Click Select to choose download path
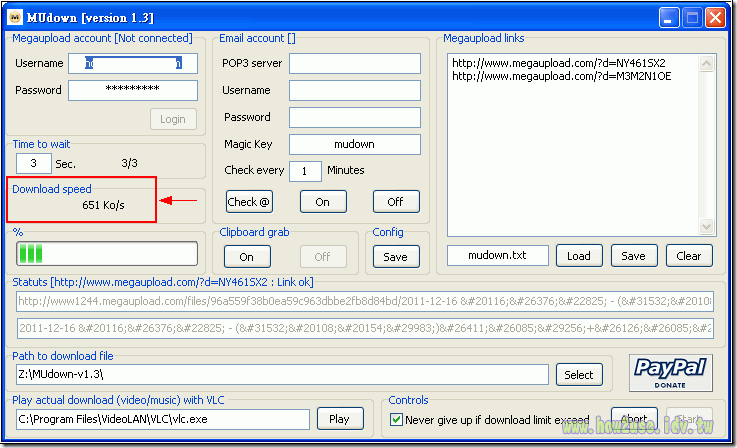 tap(579, 375)
